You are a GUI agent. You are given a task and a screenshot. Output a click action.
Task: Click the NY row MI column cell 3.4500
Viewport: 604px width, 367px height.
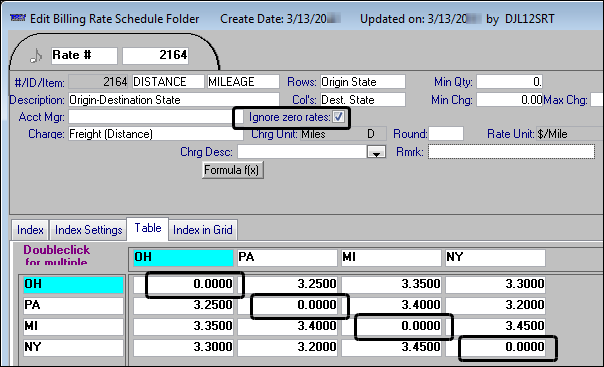tap(391, 347)
